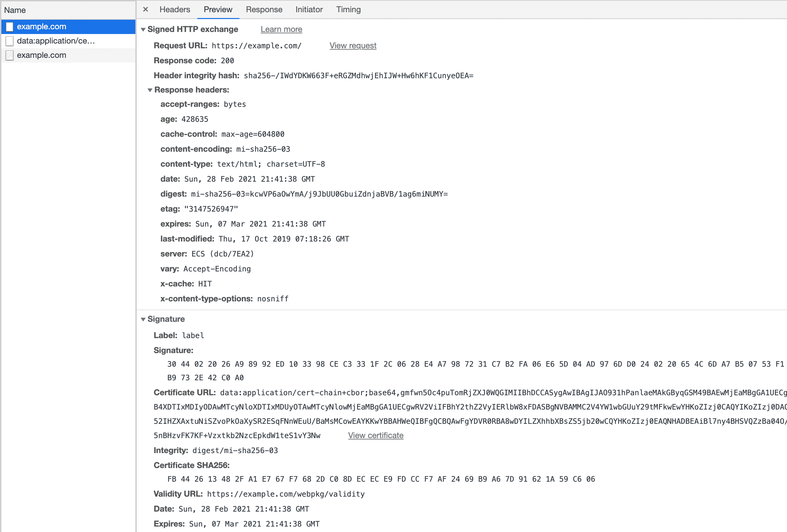787x532 pixels.
Task: Open the Initiator tab
Action: (x=308, y=9)
